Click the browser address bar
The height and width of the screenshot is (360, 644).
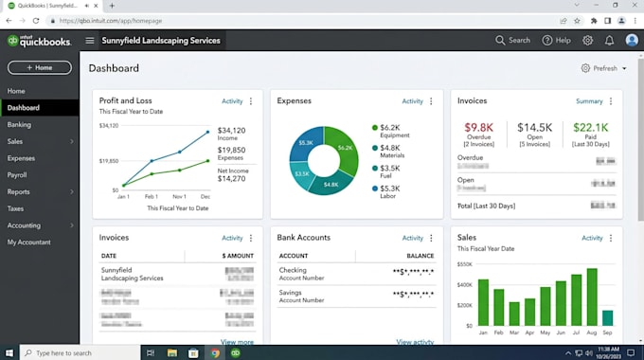coord(302,21)
